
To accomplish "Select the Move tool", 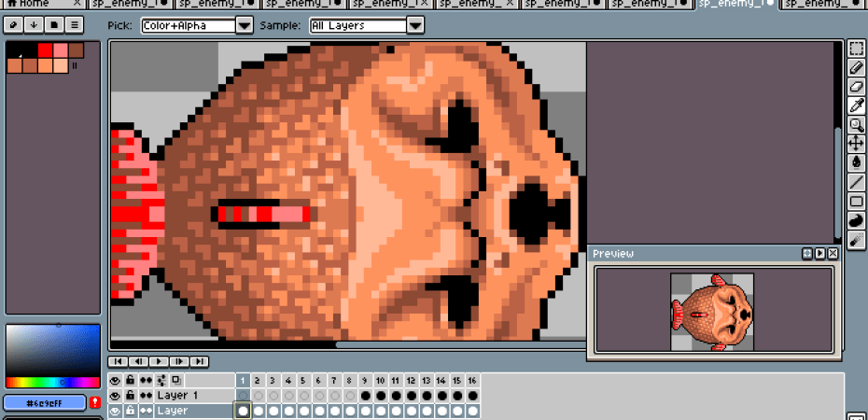I will pos(856,144).
